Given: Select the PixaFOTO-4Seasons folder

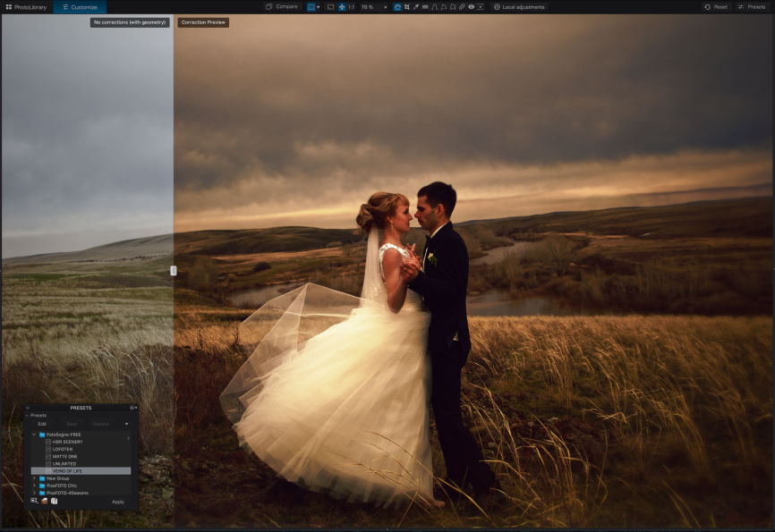Looking at the screenshot, I should coord(64,493).
